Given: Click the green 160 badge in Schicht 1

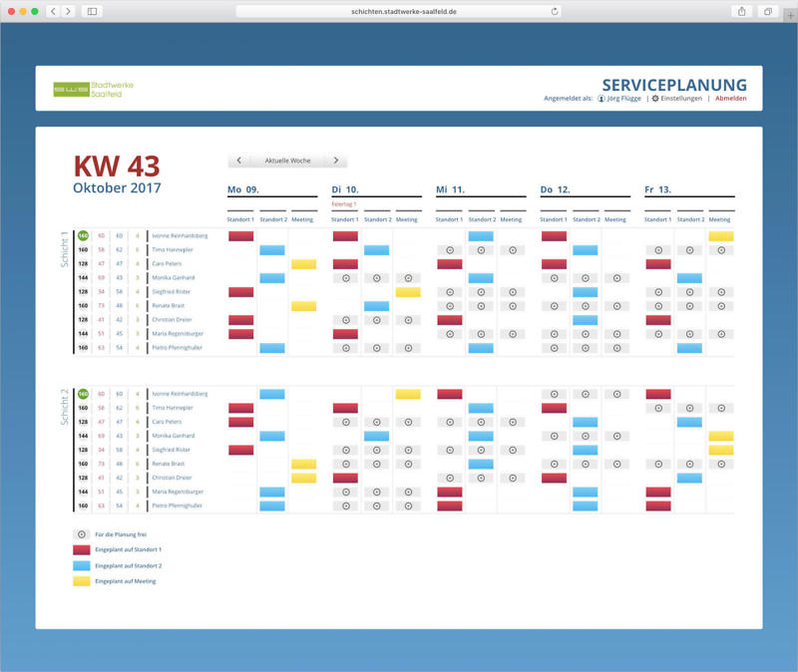Looking at the screenshot, I should pyautogui.click(x=84, y=236).
